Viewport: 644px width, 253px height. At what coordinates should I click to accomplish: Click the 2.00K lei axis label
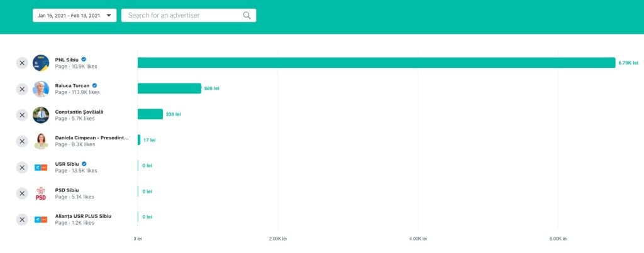(277, 239)
